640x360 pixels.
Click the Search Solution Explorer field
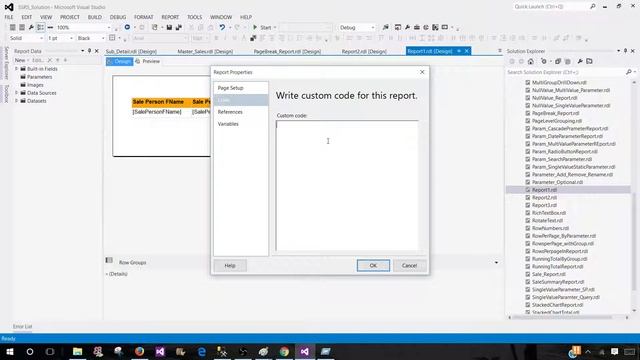tap(565, 72)
